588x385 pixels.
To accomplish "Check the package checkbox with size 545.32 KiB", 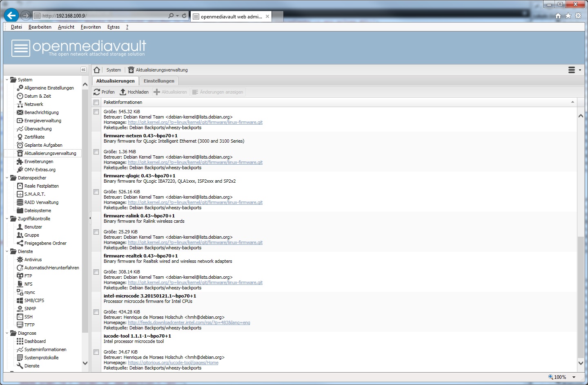I will click(x=96, y=112).
